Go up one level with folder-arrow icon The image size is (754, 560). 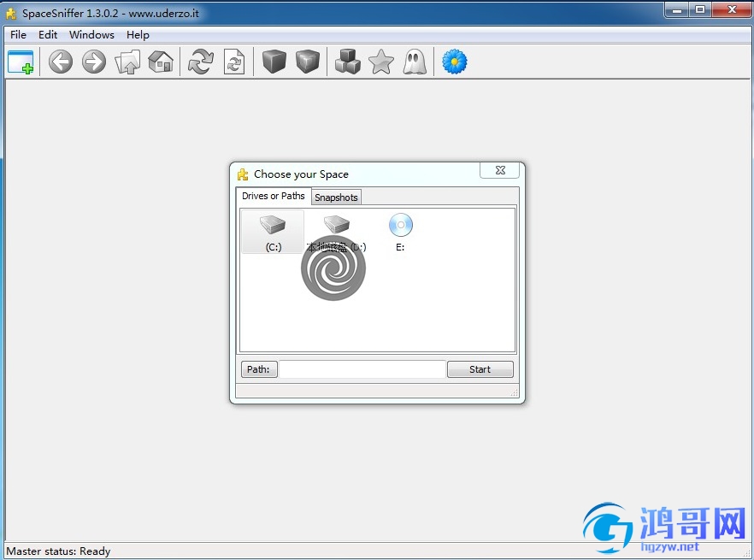click(127, 62)
